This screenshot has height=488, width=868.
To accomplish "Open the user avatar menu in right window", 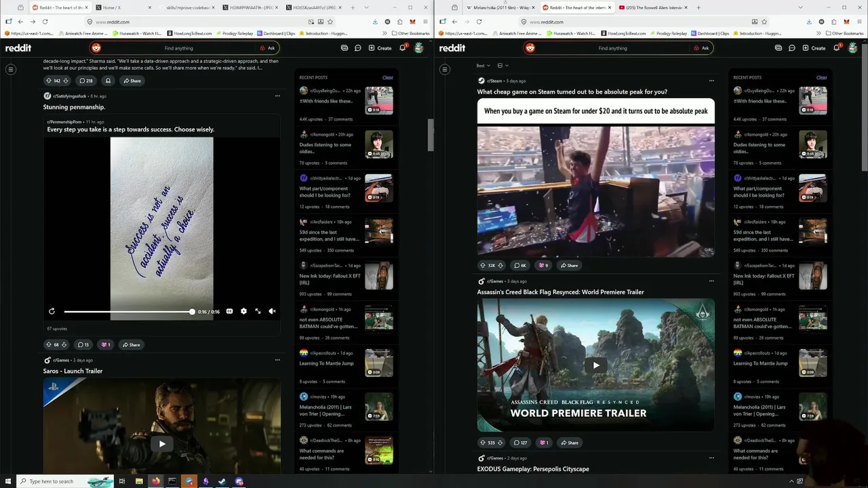I will coord(853,48).
